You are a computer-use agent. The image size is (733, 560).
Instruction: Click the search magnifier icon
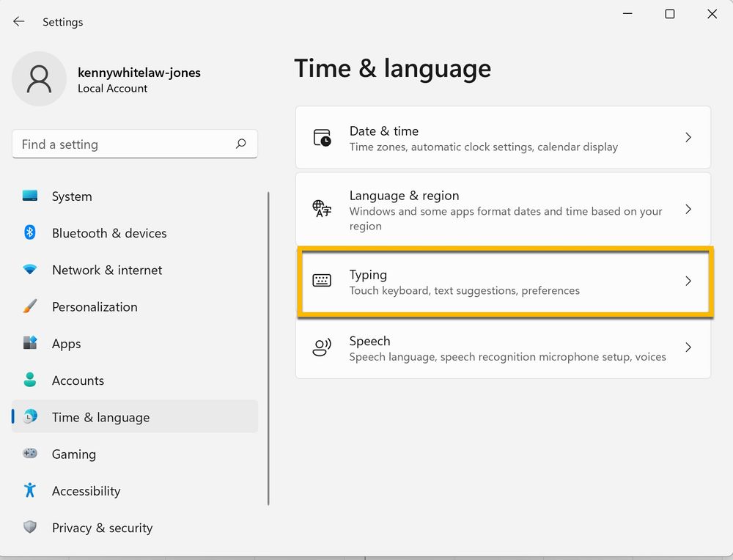[x=240, y=144]
